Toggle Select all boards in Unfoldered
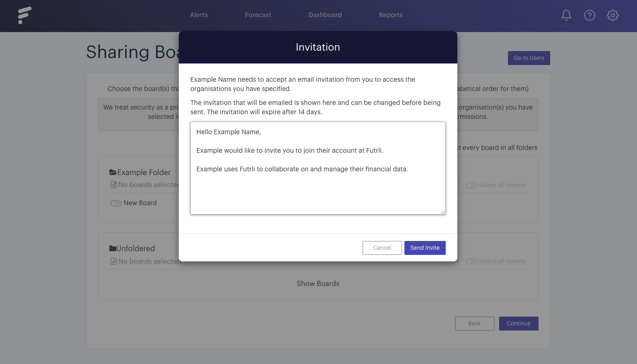 click(x=471, y=261)
